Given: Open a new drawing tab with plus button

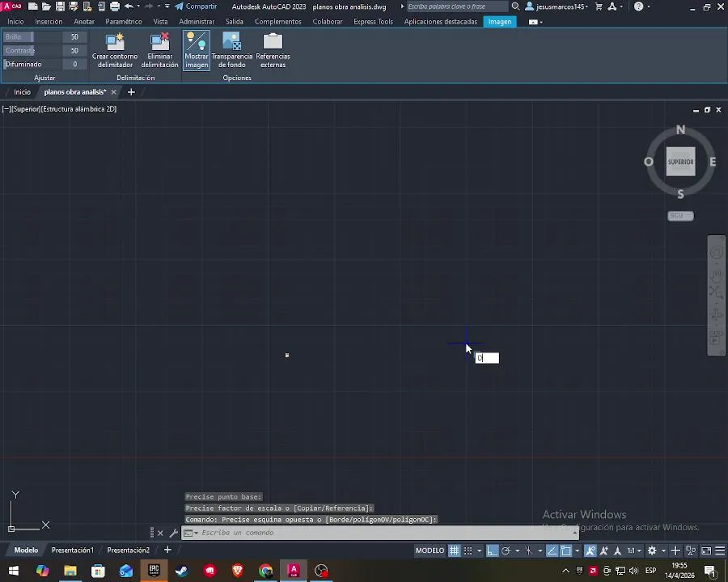Looking at the screenshot, I should click(131, 92).
